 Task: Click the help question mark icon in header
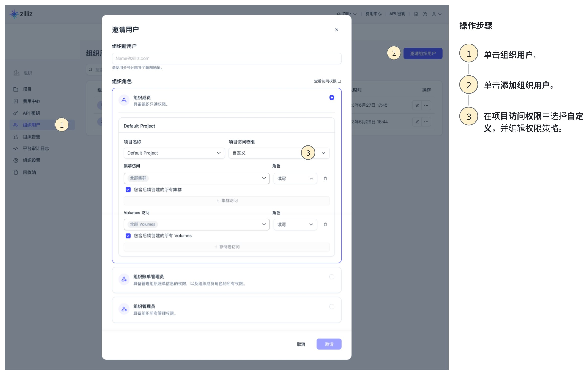425,14
